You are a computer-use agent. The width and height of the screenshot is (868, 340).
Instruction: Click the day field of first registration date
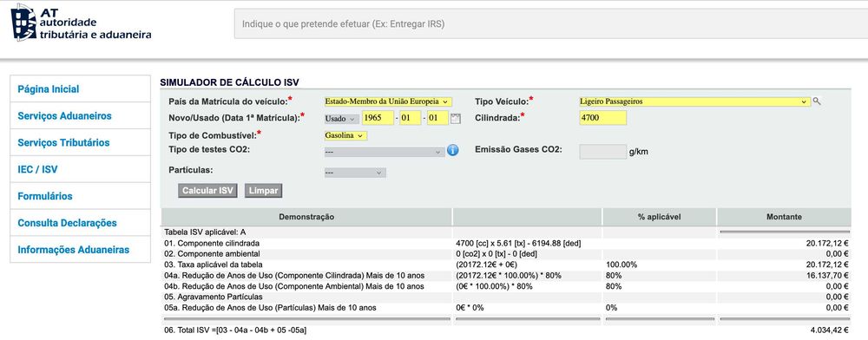(x=437, y=118)
